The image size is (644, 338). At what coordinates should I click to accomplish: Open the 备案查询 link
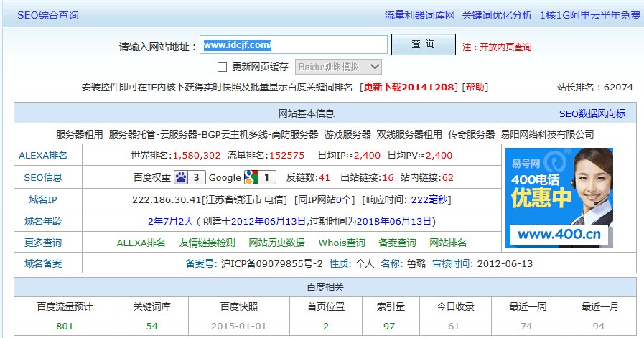(397, 243)
